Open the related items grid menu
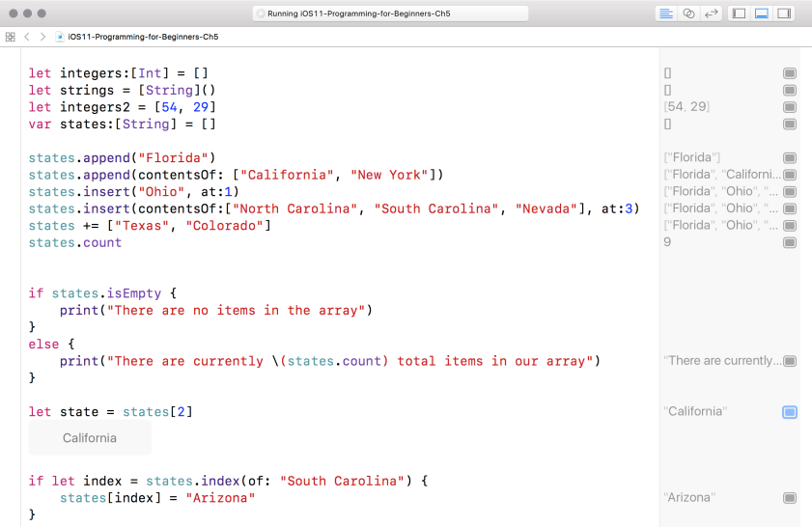The width and height of the screenshot is (812, 527). [11, 37]
